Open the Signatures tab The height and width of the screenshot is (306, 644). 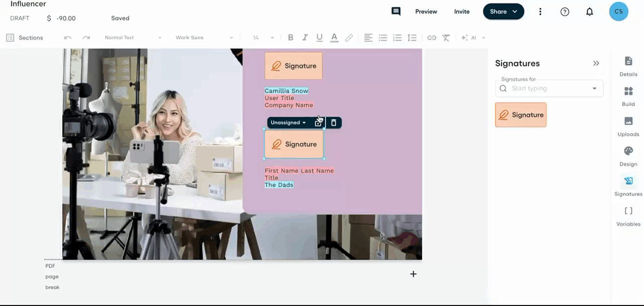[628, 186]
